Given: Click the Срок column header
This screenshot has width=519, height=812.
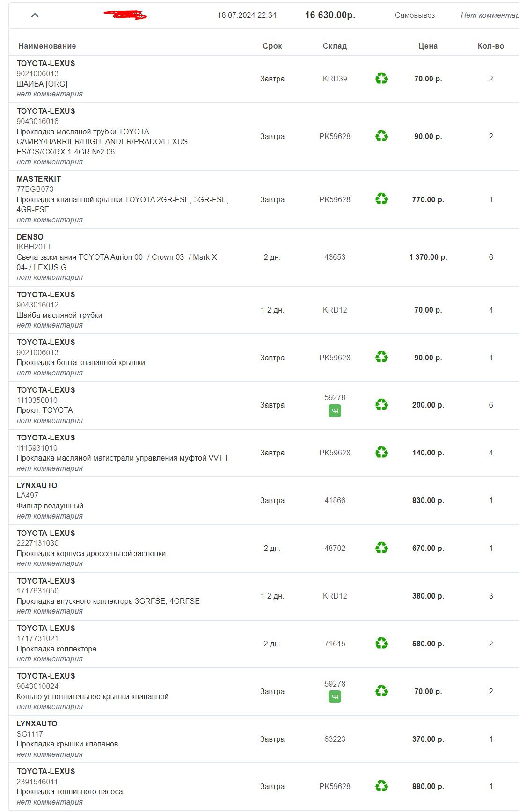Looking at the screenshot, I should pyautogui.click(x=272, y=46).
